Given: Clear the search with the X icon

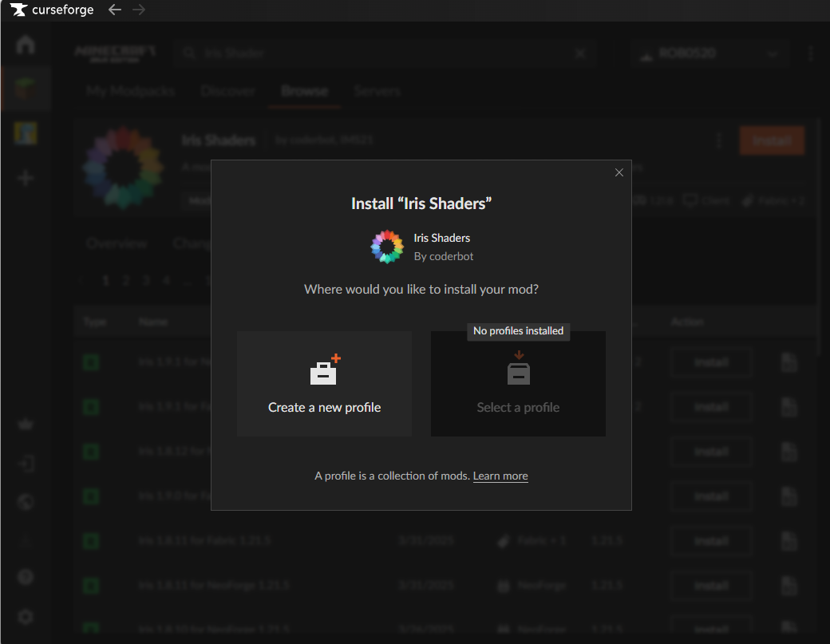Looking at the screenshot, I should pos(580,53).
